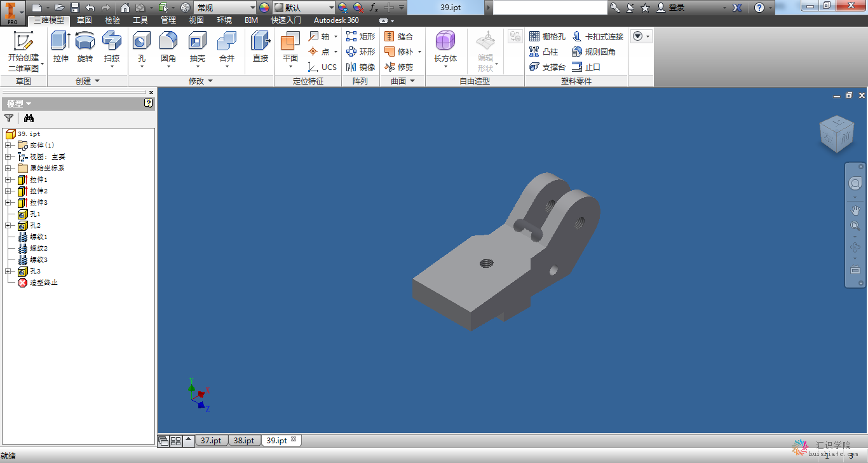The height and width of the screenshot is (463, 868).
Task: Click the browser find binoculars icon
Action: pyautogui.click(x=29, y=118)
